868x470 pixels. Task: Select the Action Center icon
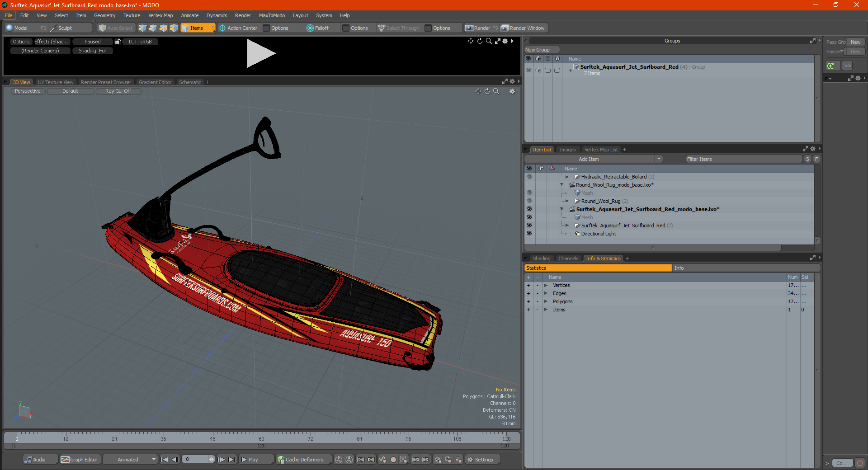[222, 28]
